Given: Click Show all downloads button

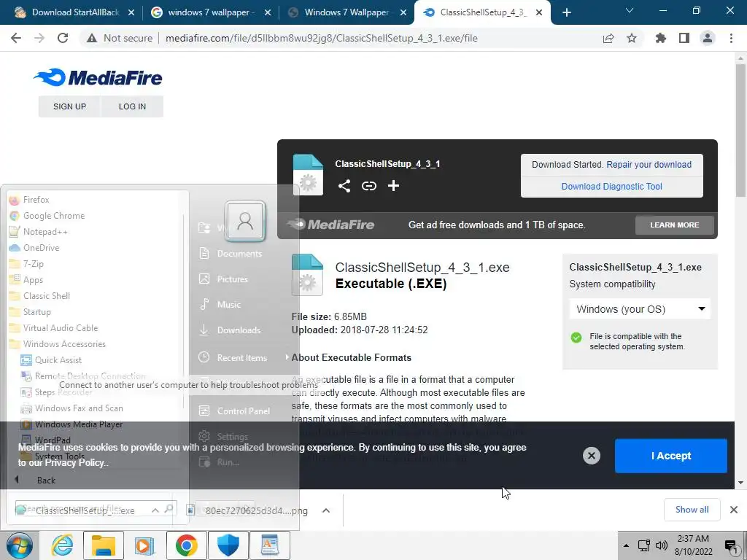Looking at the screenshot, I should tap(692, 510).
